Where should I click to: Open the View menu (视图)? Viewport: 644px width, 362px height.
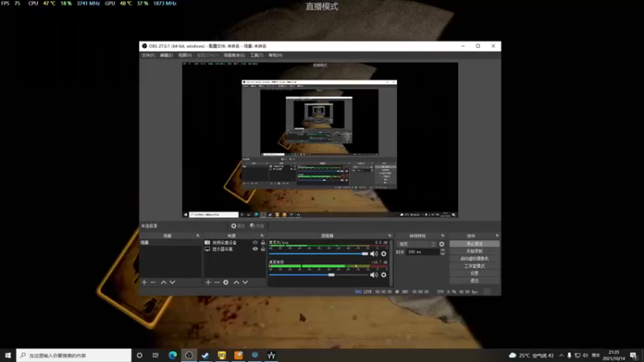(185, 55)
